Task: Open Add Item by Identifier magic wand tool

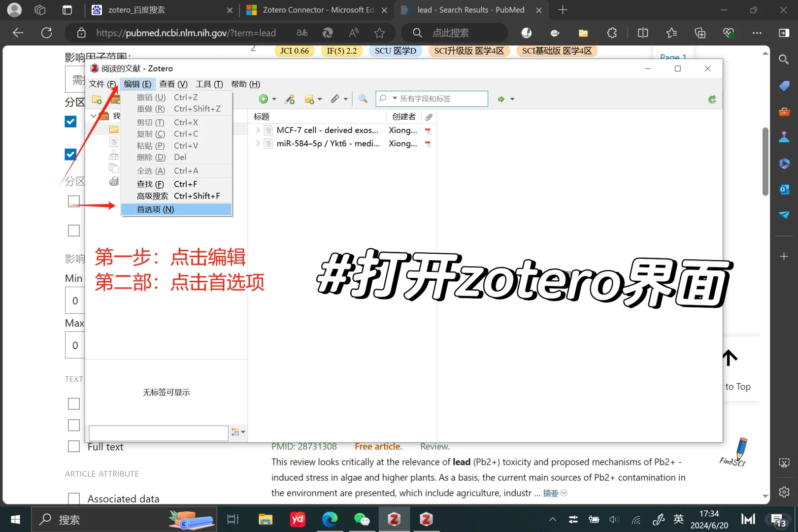Action: point(290,99)
